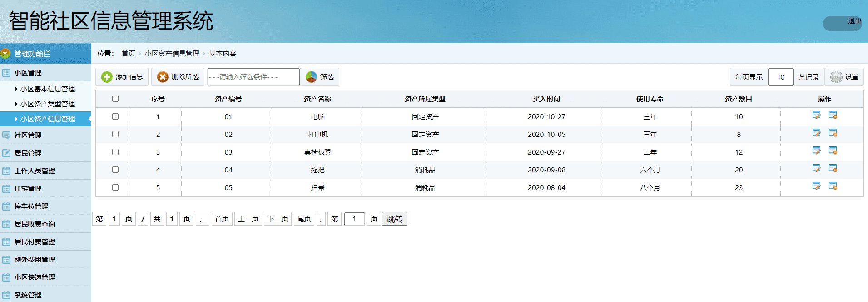Select 小区资产信息管理 submenu item
Screen dimensions: 868x302
(47, 119)
